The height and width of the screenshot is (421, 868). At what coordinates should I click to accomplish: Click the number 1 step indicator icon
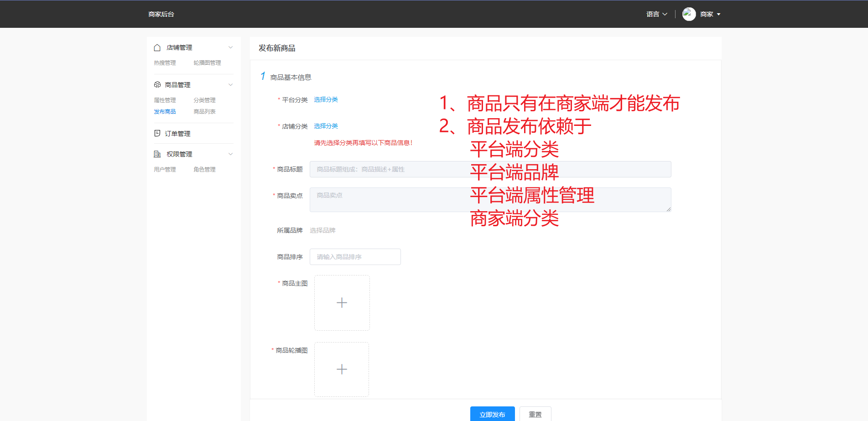point(263,76)
